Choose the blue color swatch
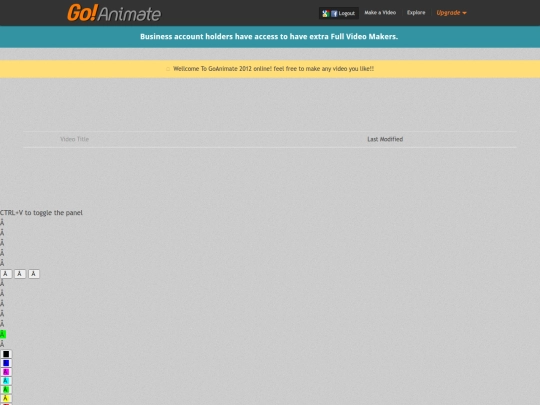This screenshot has width=540, height=405. (6, 363)
